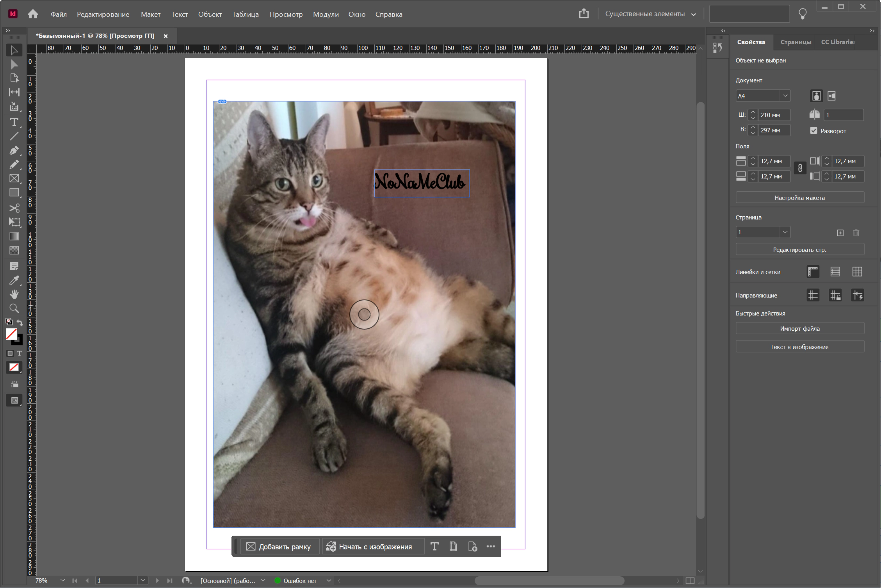Viewport: 881px width, 588px height.
Task: Click the Apply None color swatch
Action: pos(14,367)
